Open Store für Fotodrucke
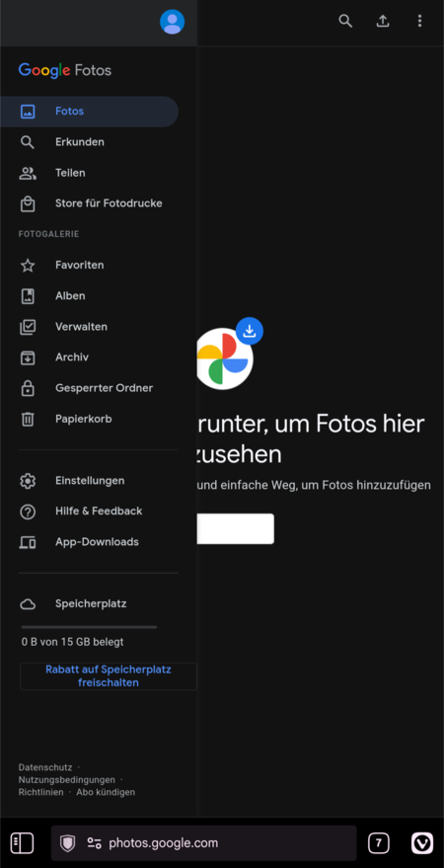Screen dimensions: 444x868 pos(89,203)
